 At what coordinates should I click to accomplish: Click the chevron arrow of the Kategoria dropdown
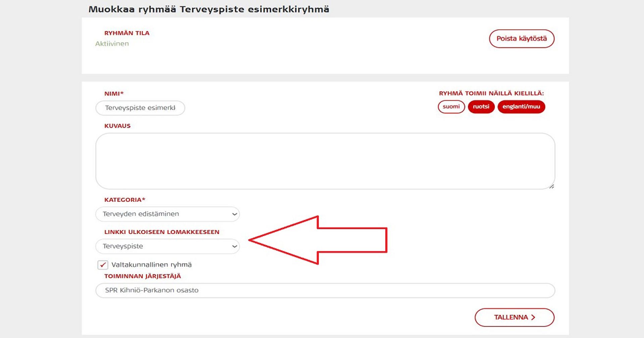[234, 214]
